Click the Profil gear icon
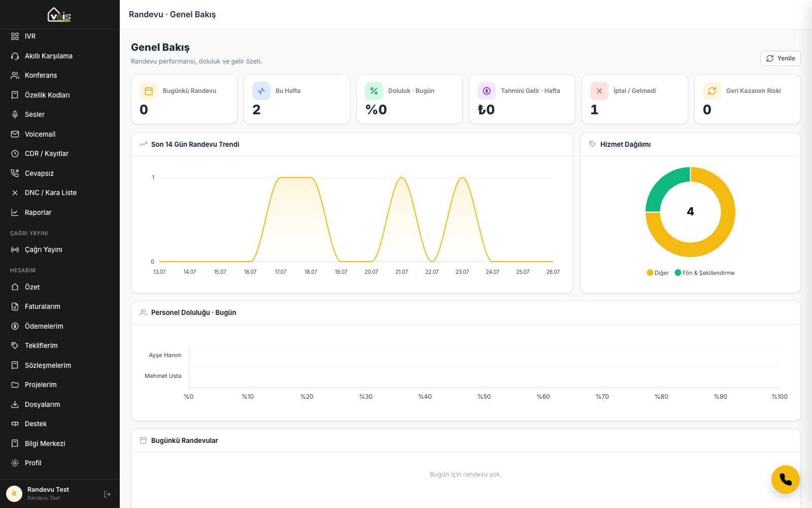The image size is (812, 508). coord(15,463)
